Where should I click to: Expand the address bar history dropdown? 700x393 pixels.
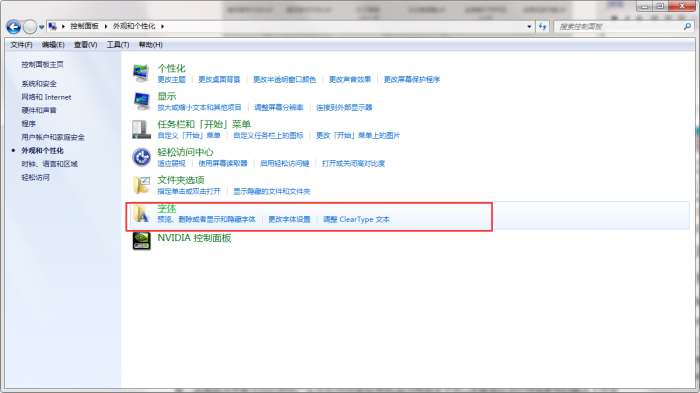529,27
